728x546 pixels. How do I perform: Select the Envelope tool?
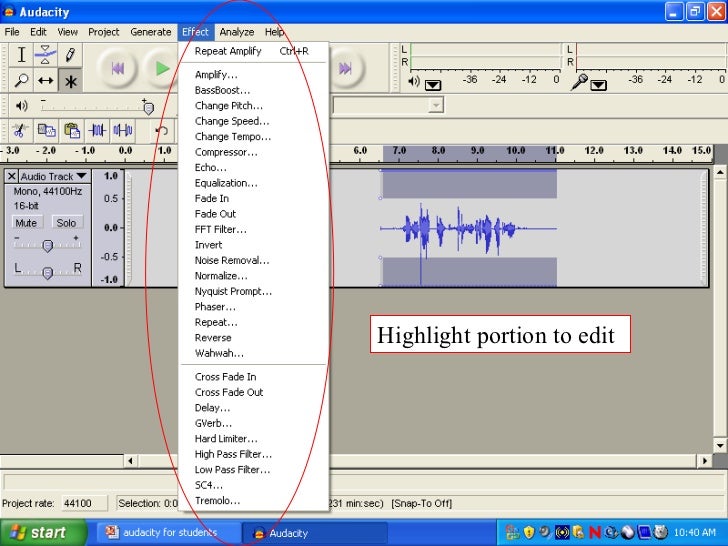(46, 55)
